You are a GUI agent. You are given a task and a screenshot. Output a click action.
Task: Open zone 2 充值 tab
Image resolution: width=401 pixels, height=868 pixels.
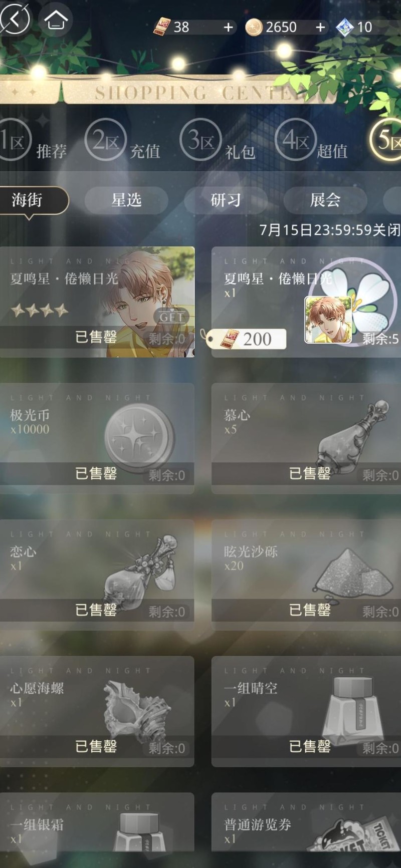[x=123, y=142]
